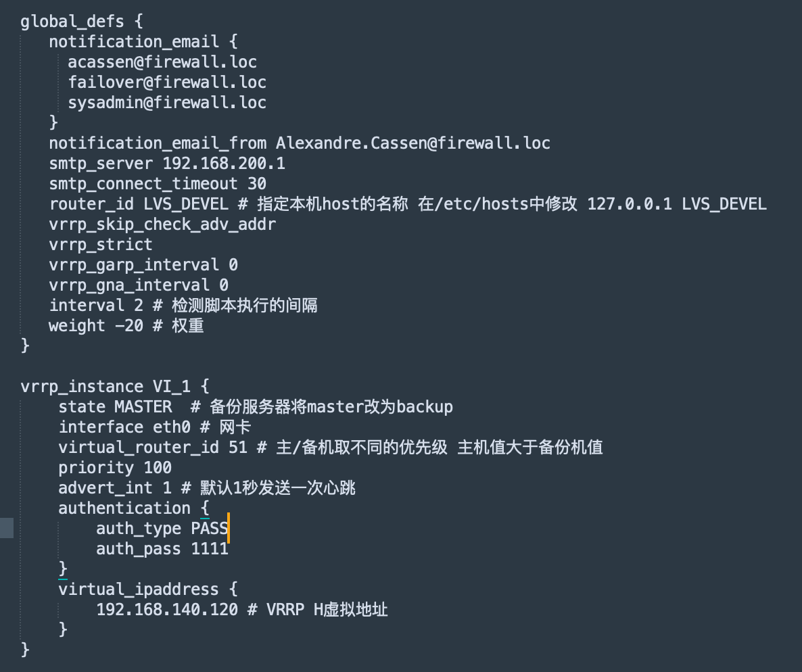
Task: Click the sysadmin@firewall.loc email address
Action: pos(167,102)
